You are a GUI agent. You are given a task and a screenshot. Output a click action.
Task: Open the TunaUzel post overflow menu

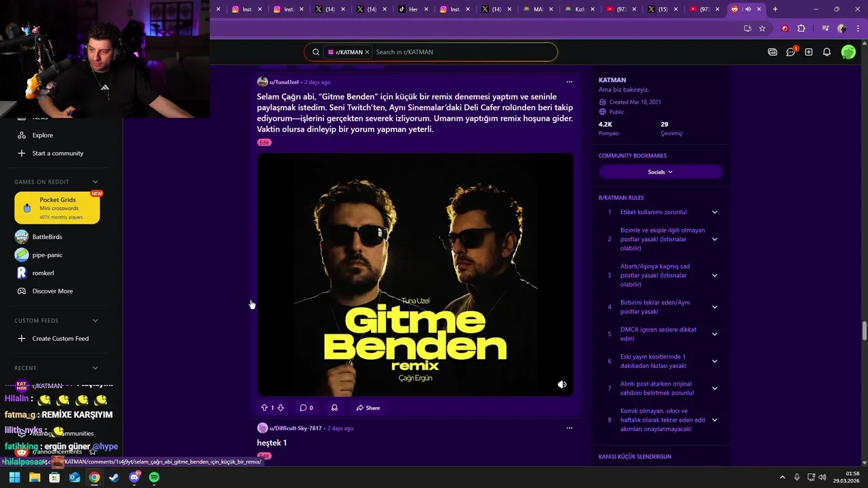pos(570,82)
